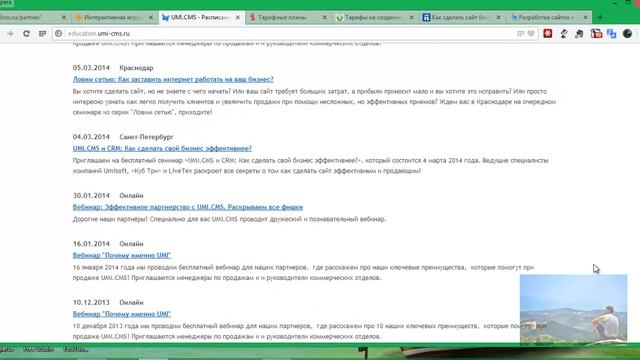The image size is (640, 360).
Task: Click Онлайн label next to 30.01.2014
Action: click(131, 196)
